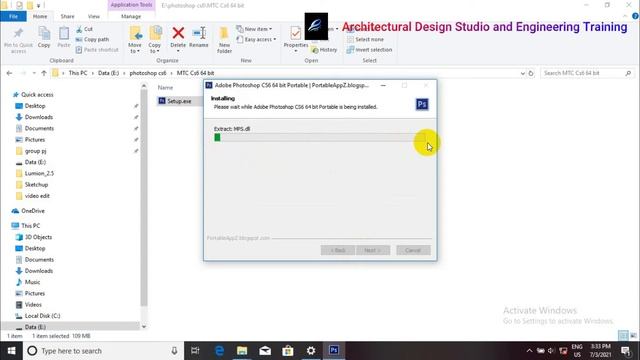Select pinned Downloads under Quick access
Viewport: 640px width, 360px height.
click(x=38, y=117)
